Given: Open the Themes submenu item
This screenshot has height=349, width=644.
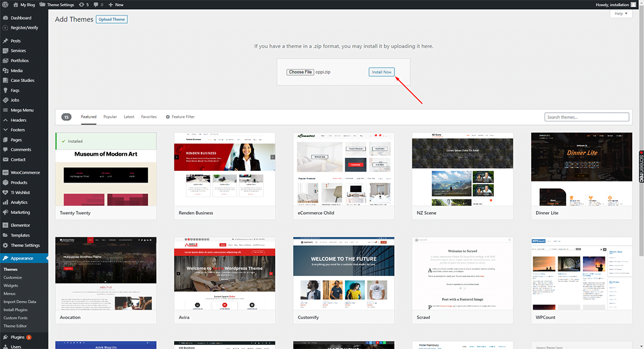Looking at the screenshot, I should 11,270.
